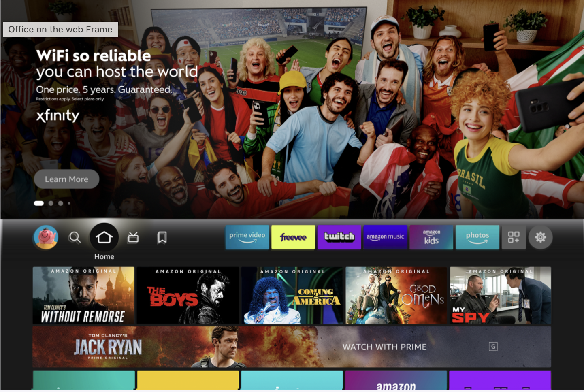Click the "Home" label under the icon
The image size is (584, 392).
click(x=104, y=256)
